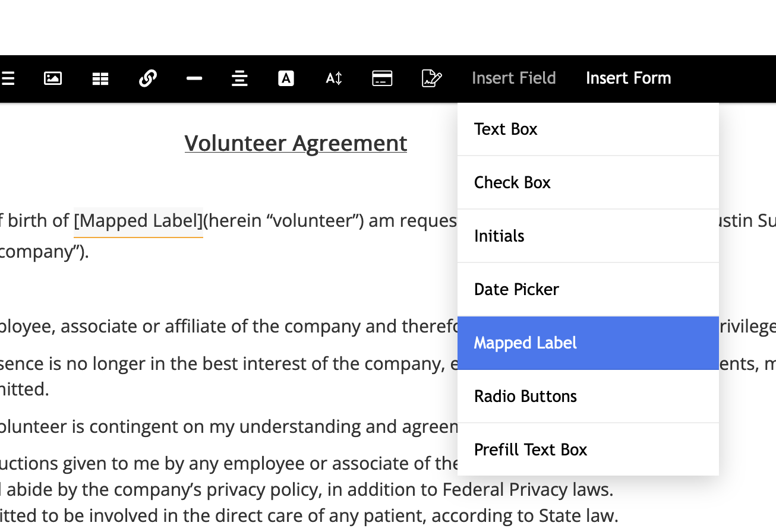Click the list icon at toolbar's left edge
The image size is (776, 532).
[8, 78]
